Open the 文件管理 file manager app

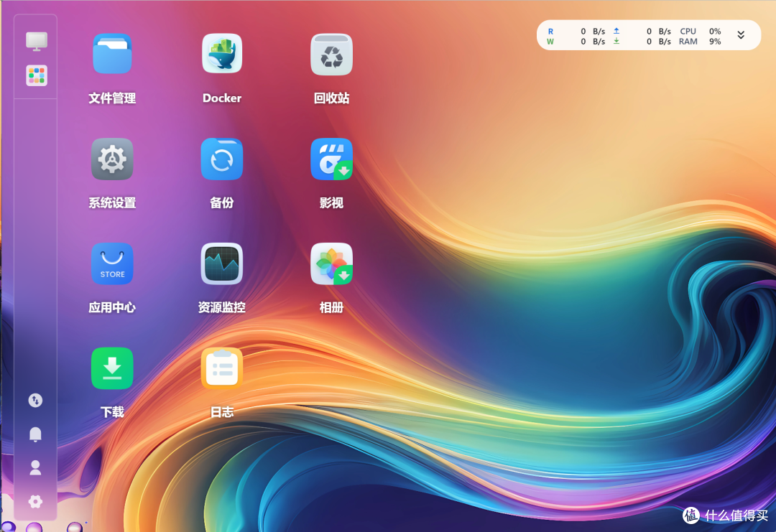tap(112, 54)
